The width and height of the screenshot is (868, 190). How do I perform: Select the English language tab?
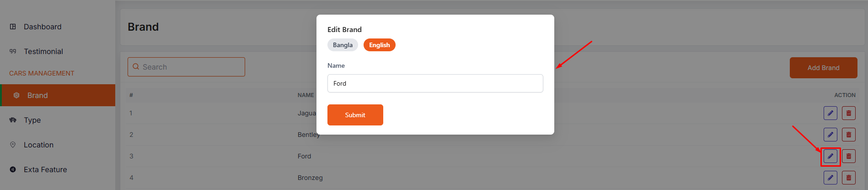pyautogui.click(x=379, y=45)
